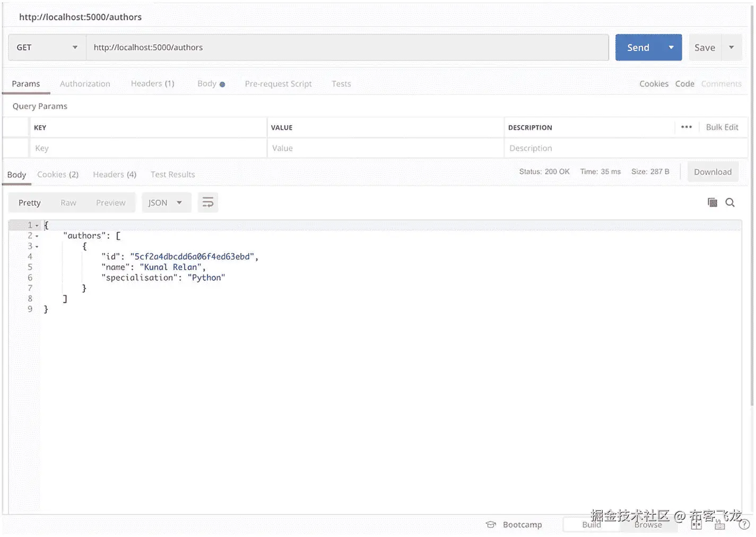Viewport: 756px width, 537px height.
Task: Click the Time: 35 ms text
Action: [601, 171]
